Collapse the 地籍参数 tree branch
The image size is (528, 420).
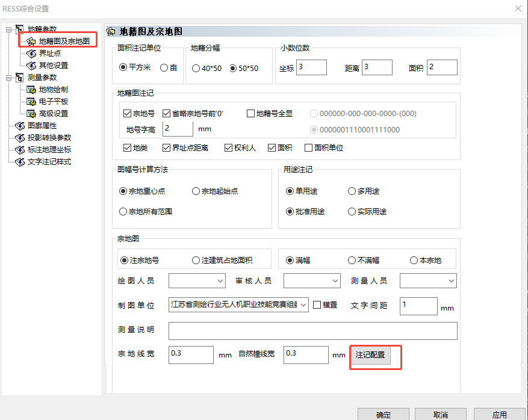point(9,29)
